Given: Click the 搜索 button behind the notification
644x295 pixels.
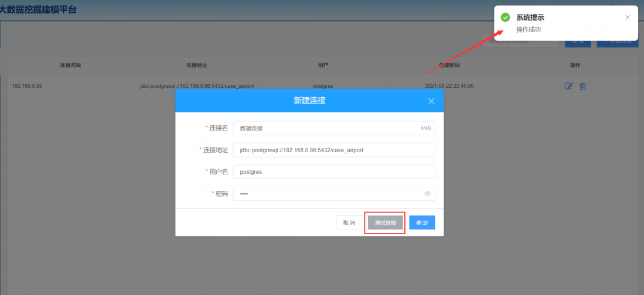Looking at the screenshot, I should coord(577,42).
